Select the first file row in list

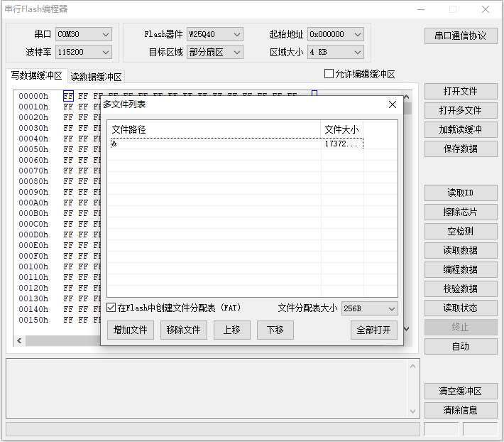click(x=213, y=144)
